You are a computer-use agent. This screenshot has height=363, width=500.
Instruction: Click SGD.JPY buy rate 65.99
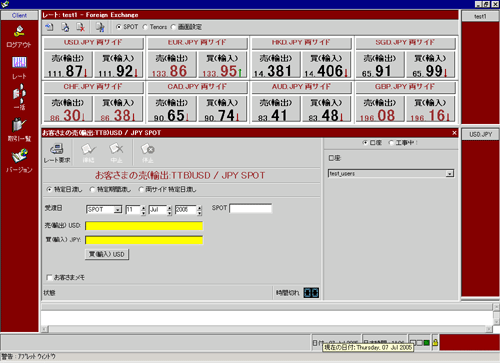click(x=430, y=65)
